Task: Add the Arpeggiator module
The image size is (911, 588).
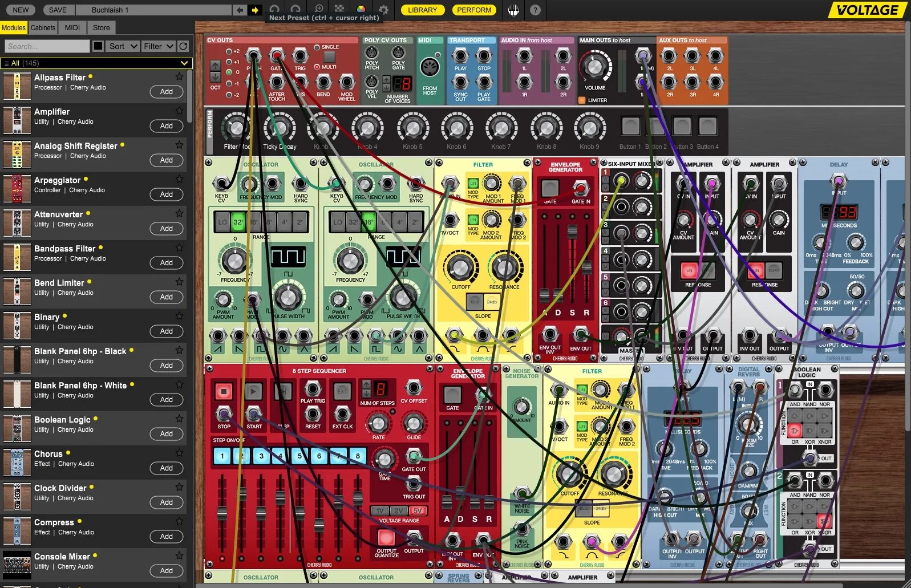Action: 167,194
